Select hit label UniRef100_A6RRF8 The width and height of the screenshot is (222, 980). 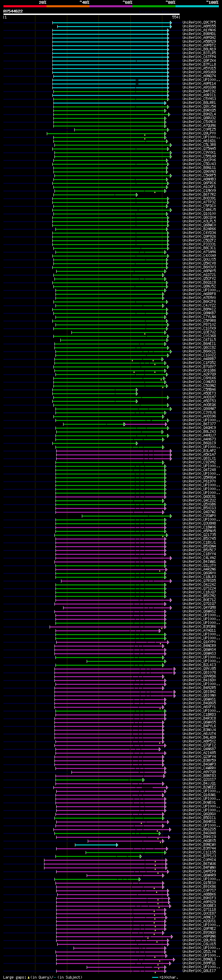[x=199, y=294]
